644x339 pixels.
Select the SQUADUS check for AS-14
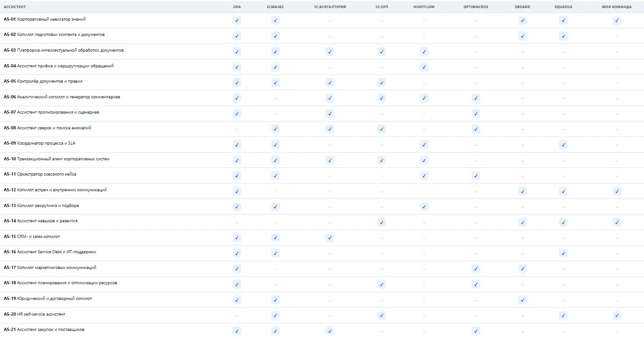coord(563,222)
